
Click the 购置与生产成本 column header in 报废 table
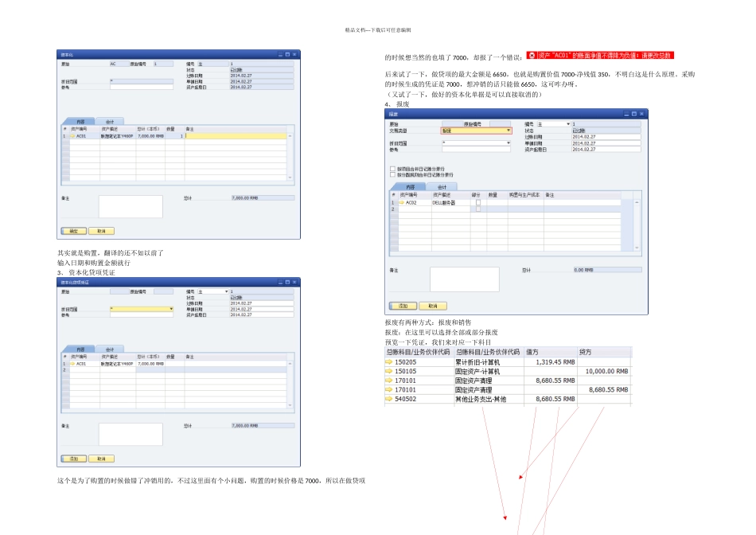524,195
